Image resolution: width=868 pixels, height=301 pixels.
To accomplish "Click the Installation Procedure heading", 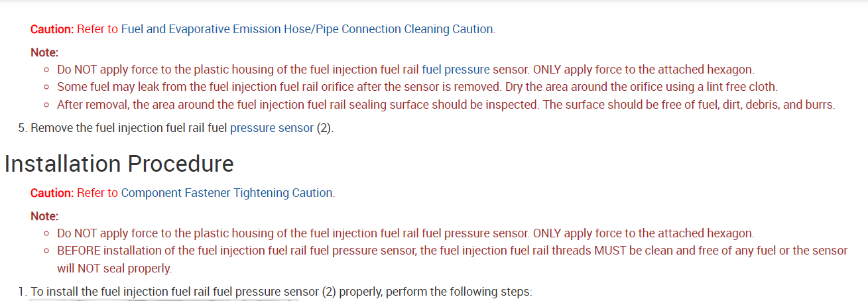I will tap(119, 163).
